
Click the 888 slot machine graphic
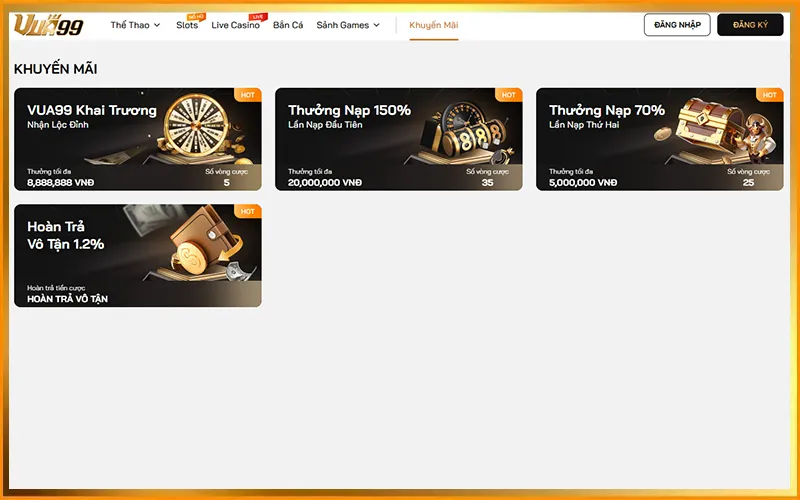click(467, 132)
